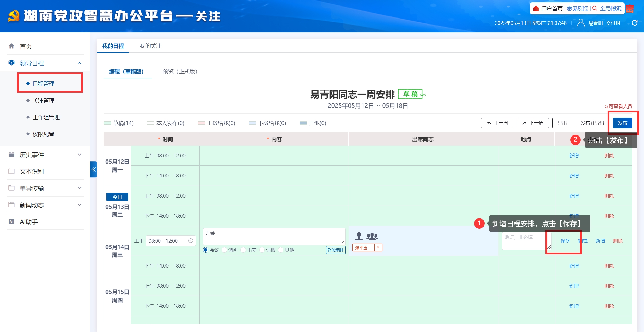
Task: Collapse sidebar with double-arrow handle
Action: coord(94,169)
